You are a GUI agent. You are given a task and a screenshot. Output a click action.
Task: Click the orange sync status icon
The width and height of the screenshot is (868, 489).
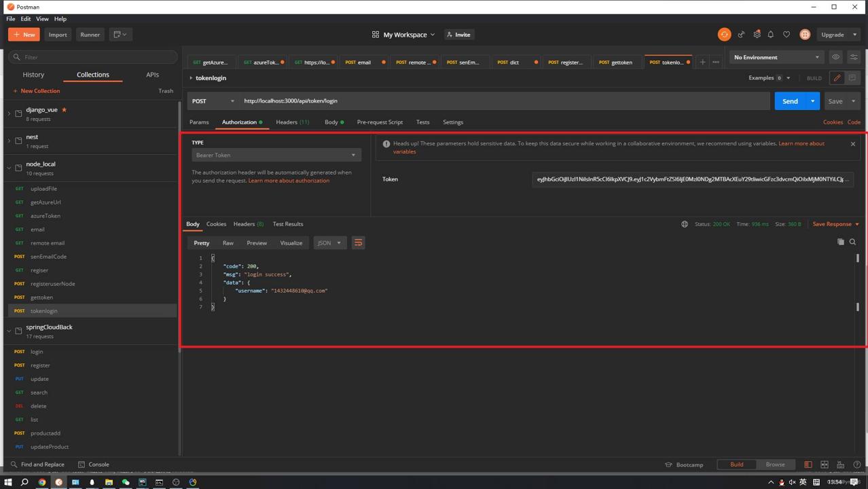click(724, 35)
